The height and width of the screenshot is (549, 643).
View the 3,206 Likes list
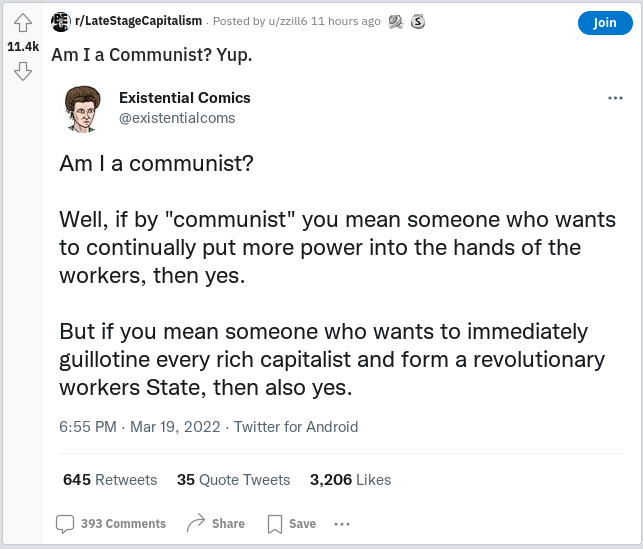[x=350, y=480]
